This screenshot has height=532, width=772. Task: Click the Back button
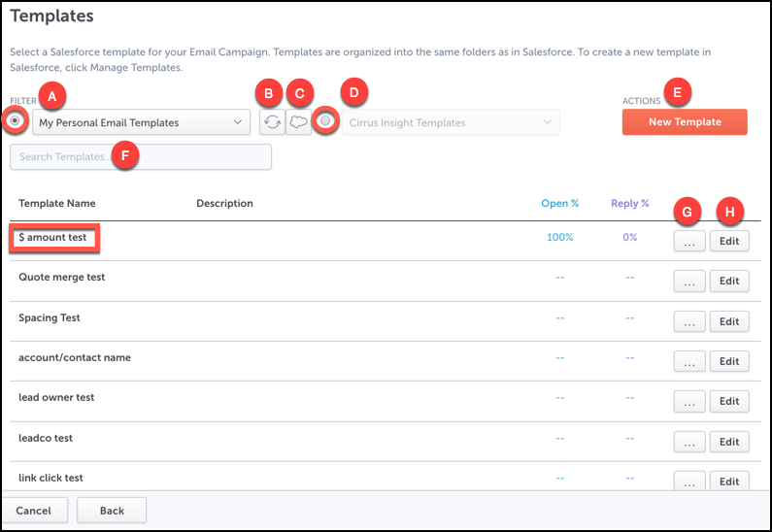112,511
